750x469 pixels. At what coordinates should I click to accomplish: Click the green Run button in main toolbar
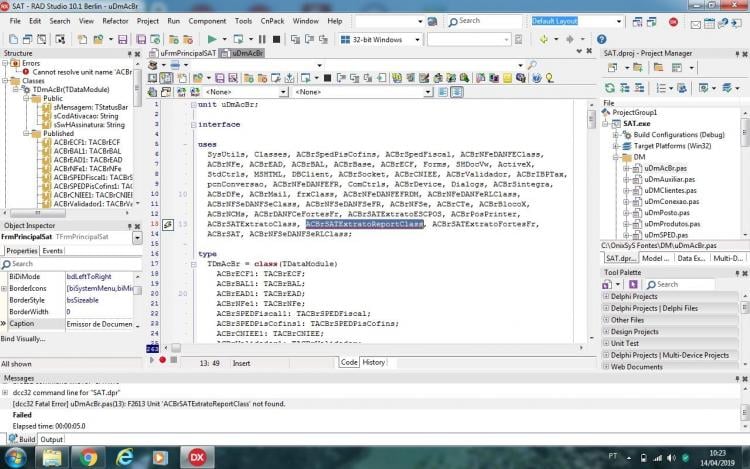pos(212,39)
